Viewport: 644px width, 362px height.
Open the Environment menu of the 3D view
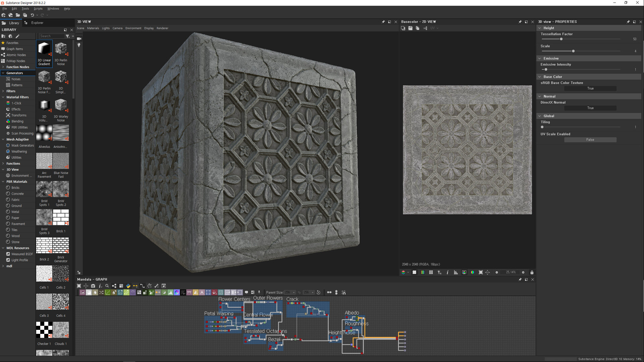133,28
